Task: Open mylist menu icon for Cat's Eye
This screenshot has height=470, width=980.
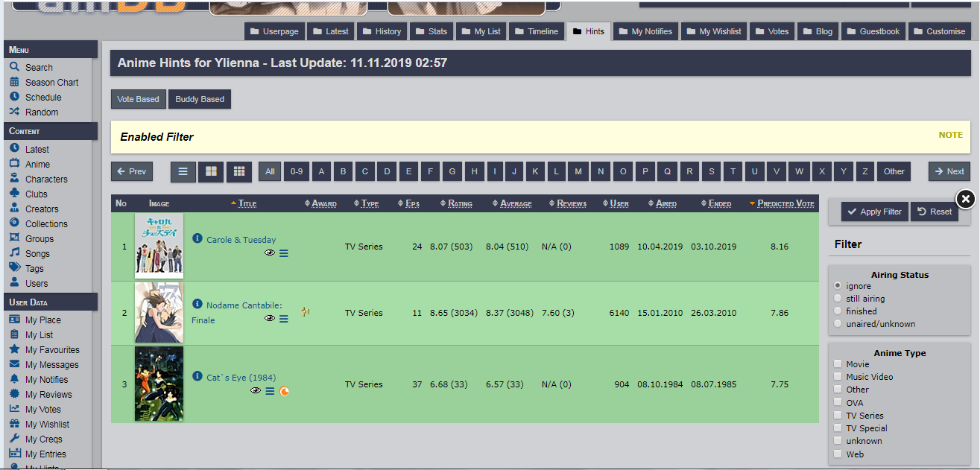Action: [x=270, y=391]
